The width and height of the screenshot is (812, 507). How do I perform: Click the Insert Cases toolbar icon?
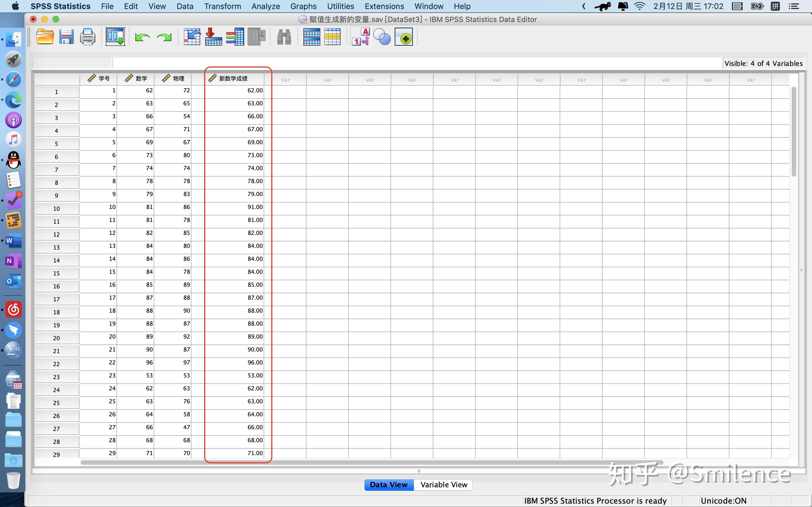coord(311,37)
